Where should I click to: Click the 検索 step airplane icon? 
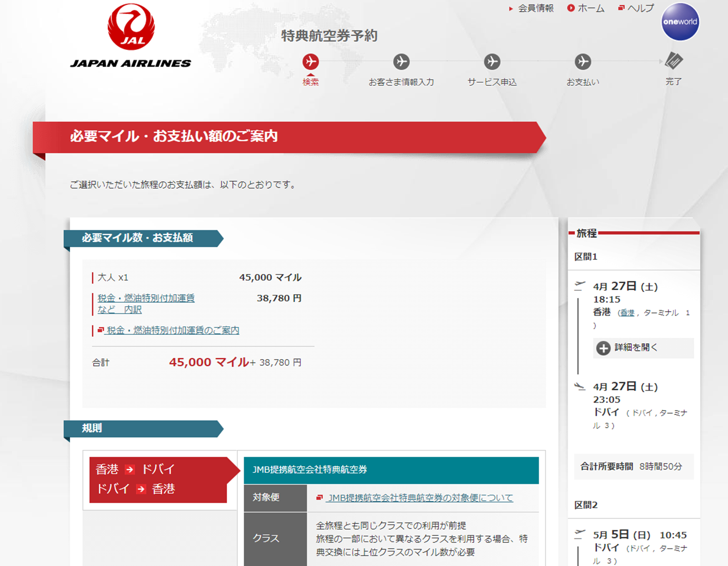pyautogui.click(x=311, y=62)
